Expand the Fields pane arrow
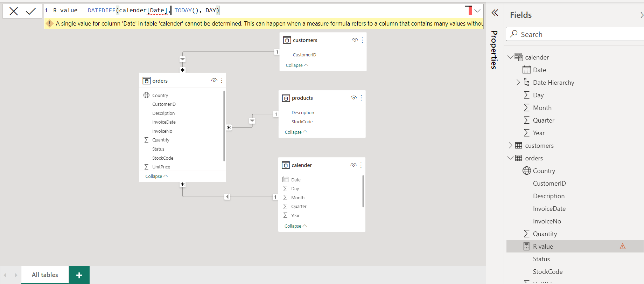 click(642, 15)
